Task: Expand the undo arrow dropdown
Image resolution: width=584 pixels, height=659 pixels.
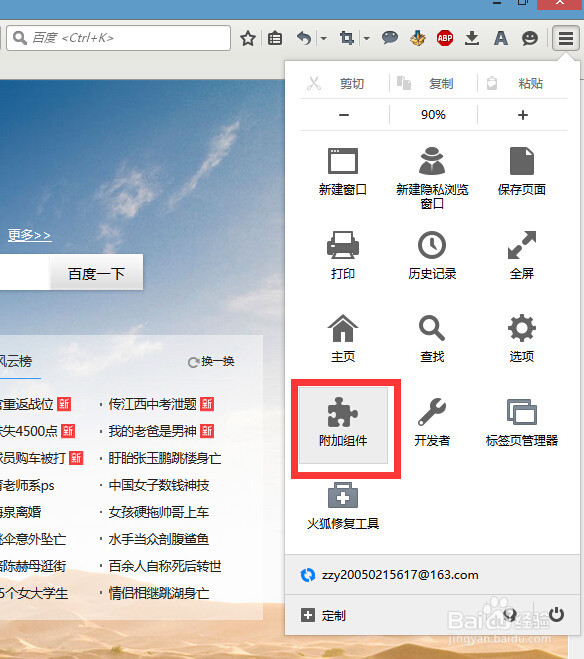Action: click(324, 38)
